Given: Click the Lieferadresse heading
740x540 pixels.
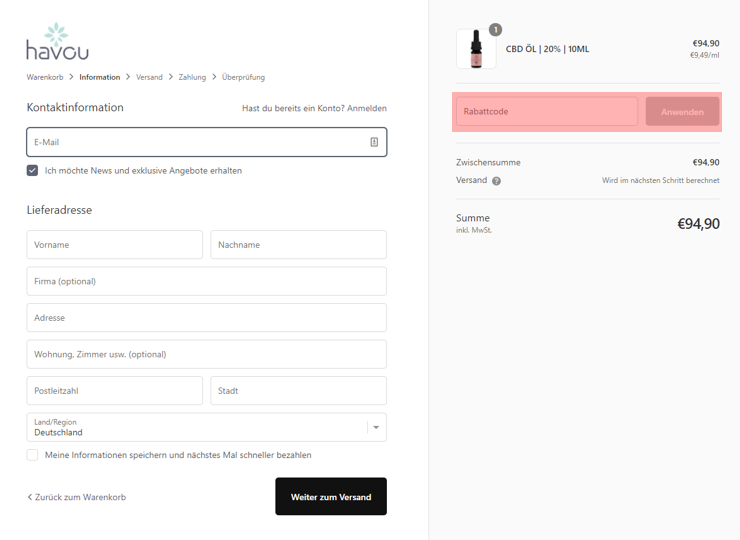Looking at the screenshot, I should click(59, 210).
